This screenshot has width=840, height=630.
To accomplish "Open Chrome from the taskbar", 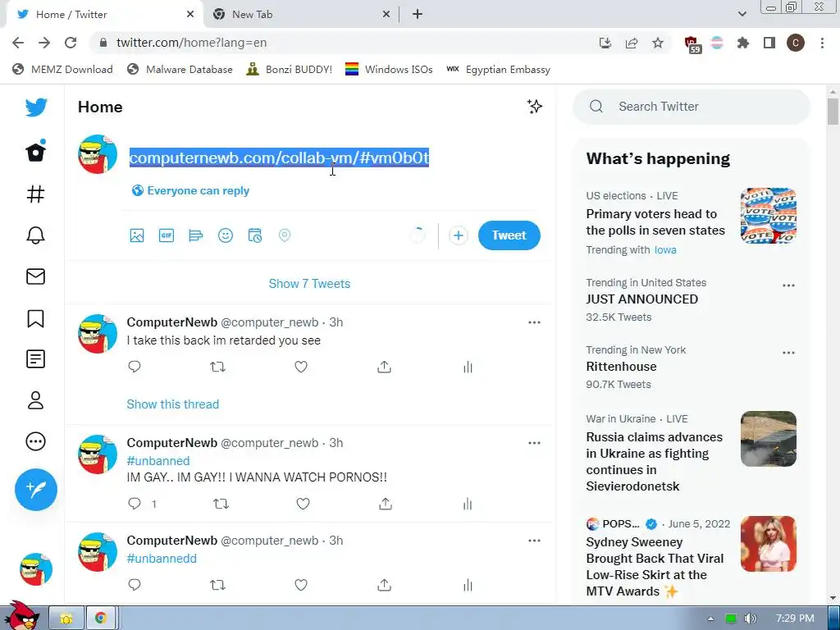I will (101, 619).
